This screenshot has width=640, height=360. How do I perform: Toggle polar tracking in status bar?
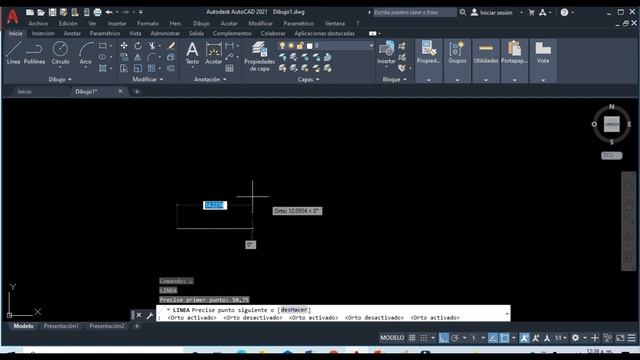(455, 338)
